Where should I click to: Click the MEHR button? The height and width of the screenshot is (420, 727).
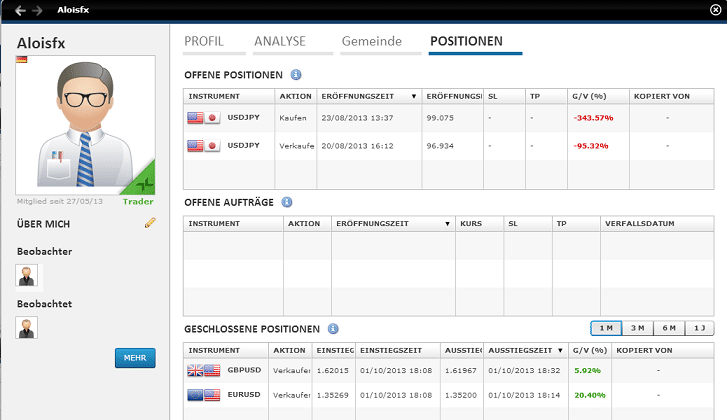[x=135, y=358]
